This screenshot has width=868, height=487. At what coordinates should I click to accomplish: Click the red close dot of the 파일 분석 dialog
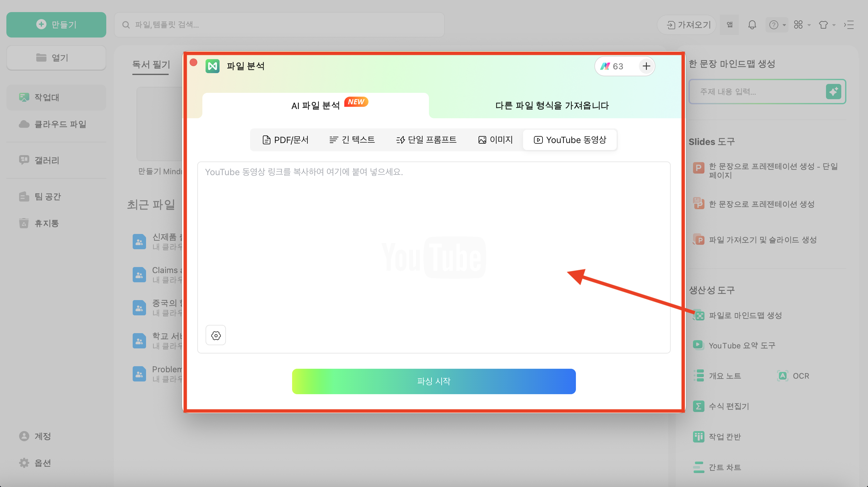coord(193,63)
